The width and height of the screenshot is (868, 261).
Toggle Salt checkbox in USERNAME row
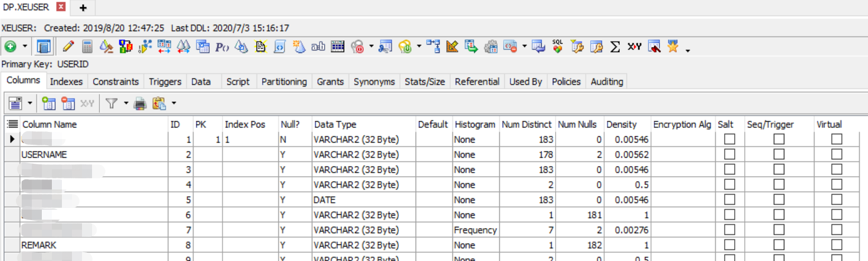729,154
